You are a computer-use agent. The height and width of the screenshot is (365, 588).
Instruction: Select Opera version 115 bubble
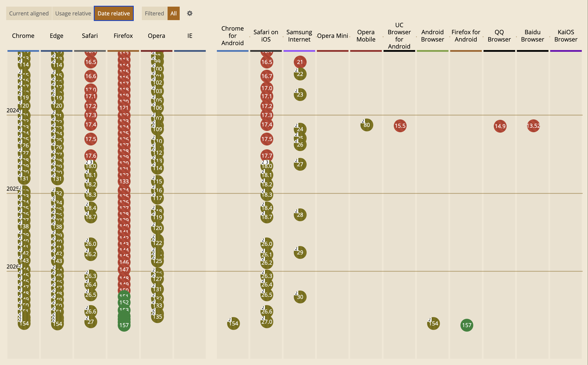pyautogui.click(x=157, y=181)
